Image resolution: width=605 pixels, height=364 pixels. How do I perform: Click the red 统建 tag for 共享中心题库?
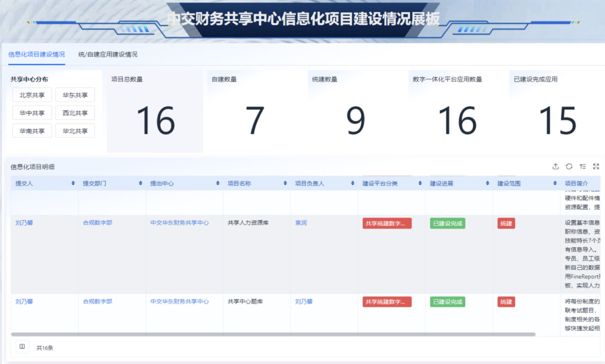506,302
